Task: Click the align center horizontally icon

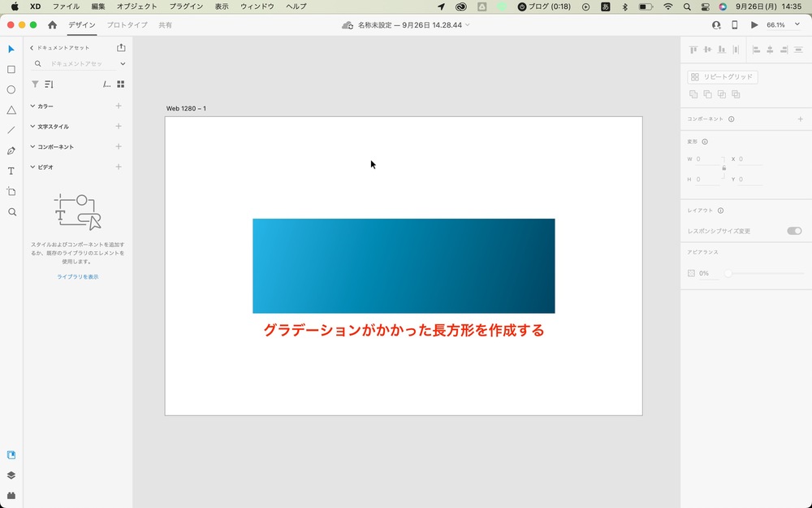Action: (770, 50)
